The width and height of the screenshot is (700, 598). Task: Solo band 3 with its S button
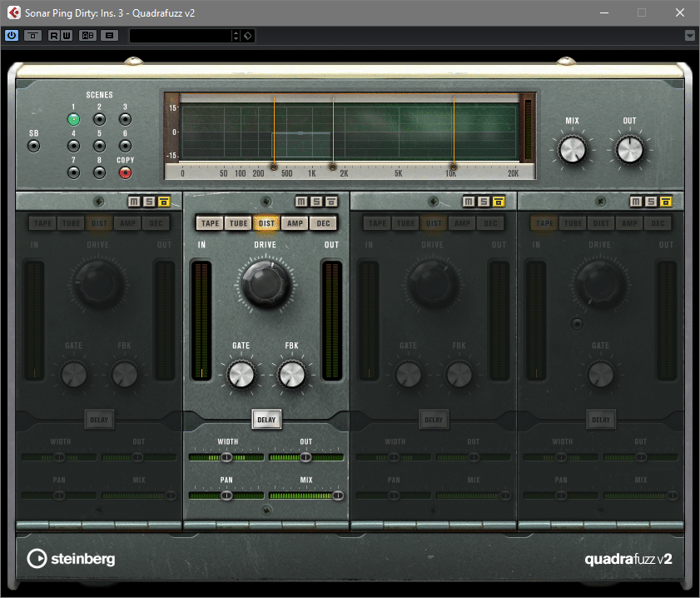pyautogui.click(x=484, y=202)
